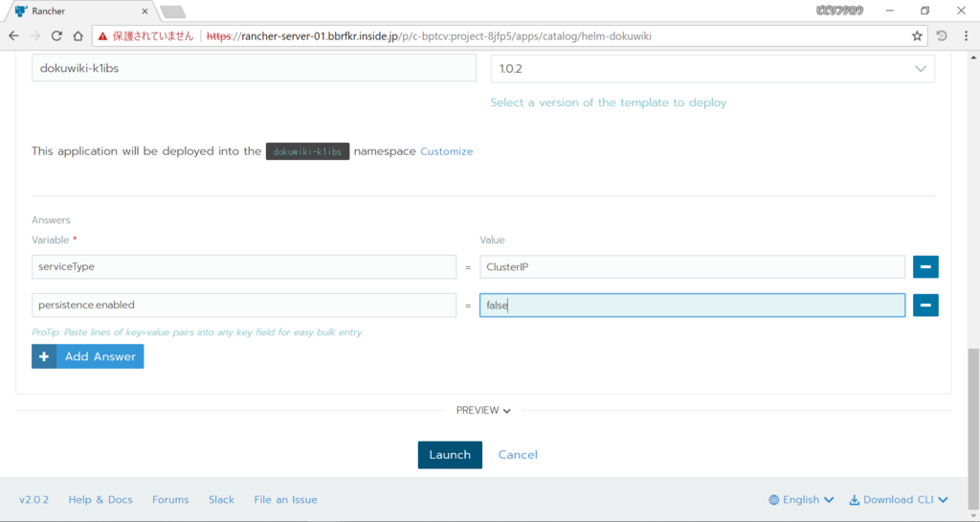Open the Slack link
This screenshot has height=522, width=980.
(221, 500)
